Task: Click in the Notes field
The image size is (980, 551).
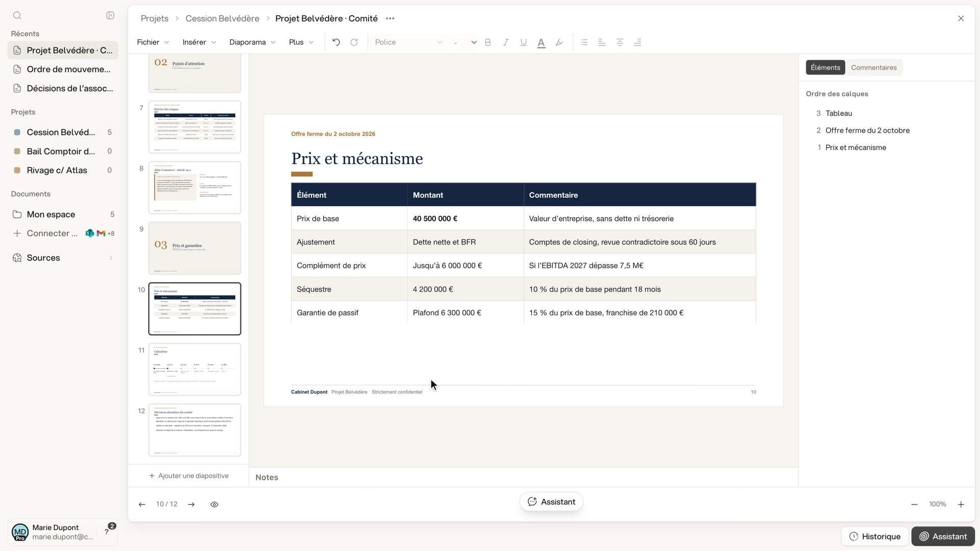Action: click(523, 477)
